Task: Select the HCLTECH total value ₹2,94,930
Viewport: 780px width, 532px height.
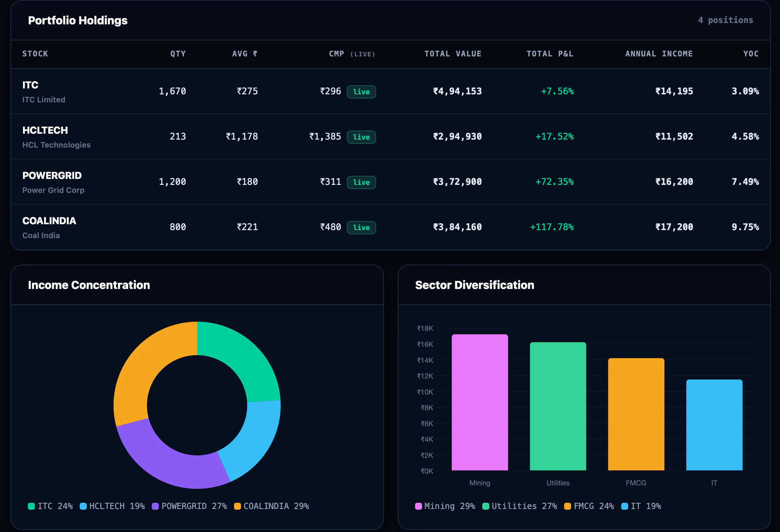Action: (457, 136)
